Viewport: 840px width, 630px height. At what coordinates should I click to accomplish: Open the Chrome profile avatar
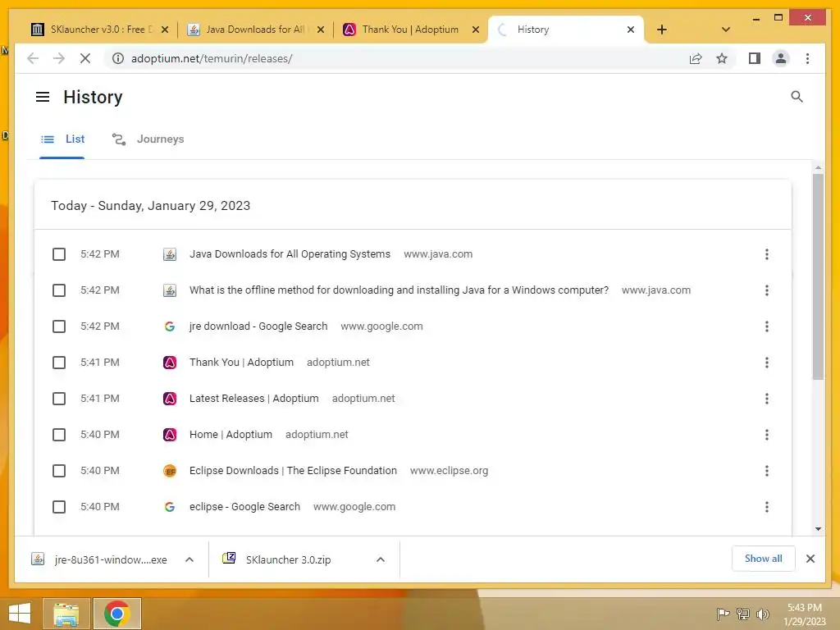click(x=781, y=58)
